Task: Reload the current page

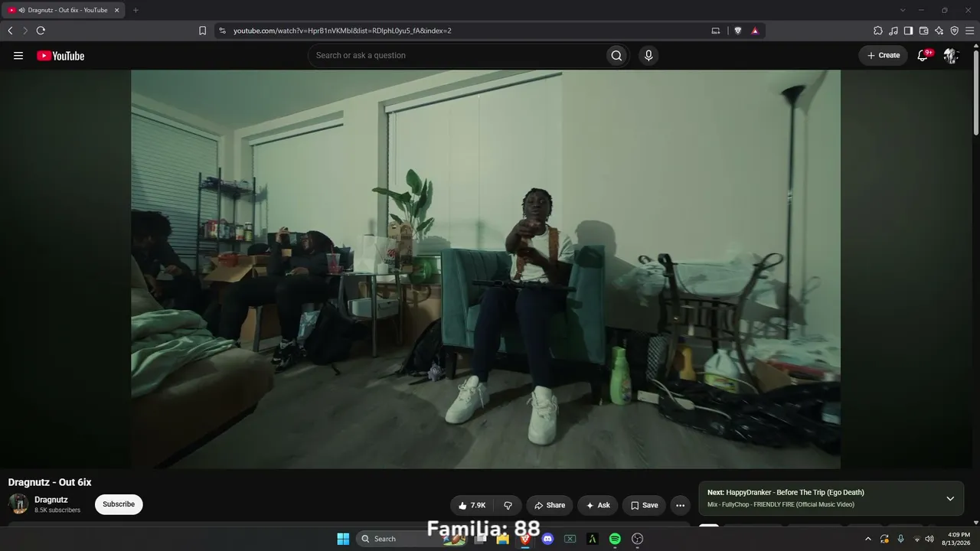Action: (41, 31)
